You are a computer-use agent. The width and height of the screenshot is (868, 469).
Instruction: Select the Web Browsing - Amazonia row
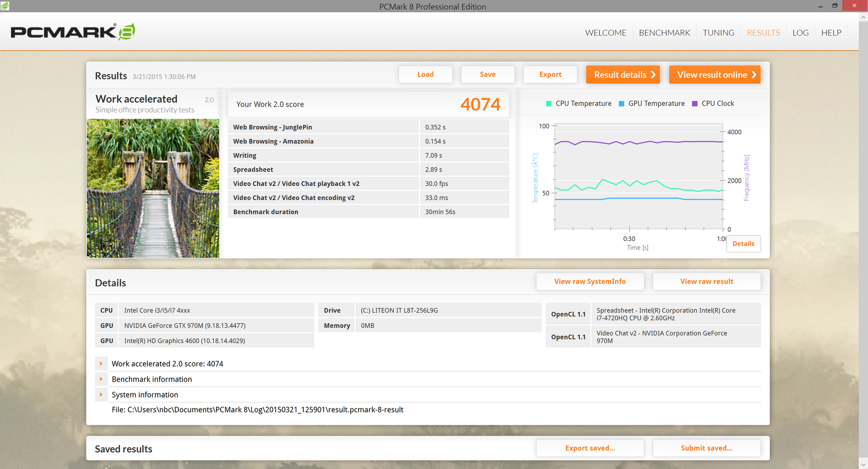(x=368, y=141)
